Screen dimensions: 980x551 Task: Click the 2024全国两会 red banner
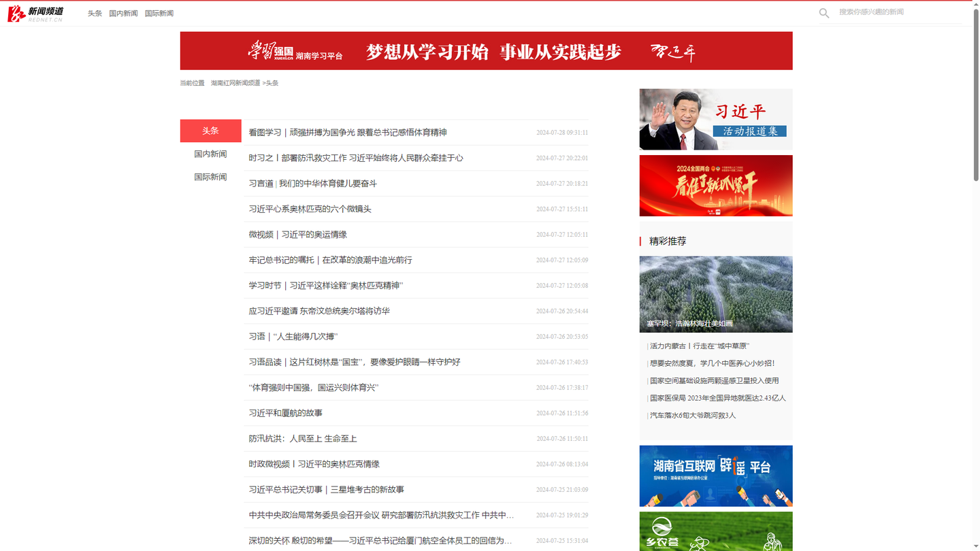pyautogui.click(x=716, y=186)
